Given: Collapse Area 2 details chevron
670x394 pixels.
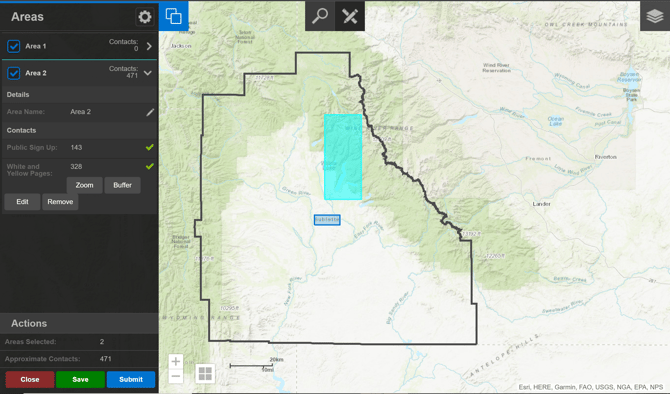Looking at the screenshot, I should (148, 73).
